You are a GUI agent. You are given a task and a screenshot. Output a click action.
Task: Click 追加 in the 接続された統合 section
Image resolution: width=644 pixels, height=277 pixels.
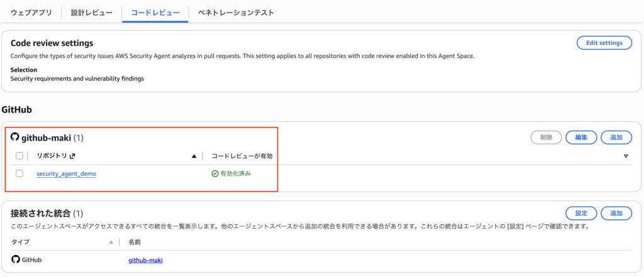point(616,213)
